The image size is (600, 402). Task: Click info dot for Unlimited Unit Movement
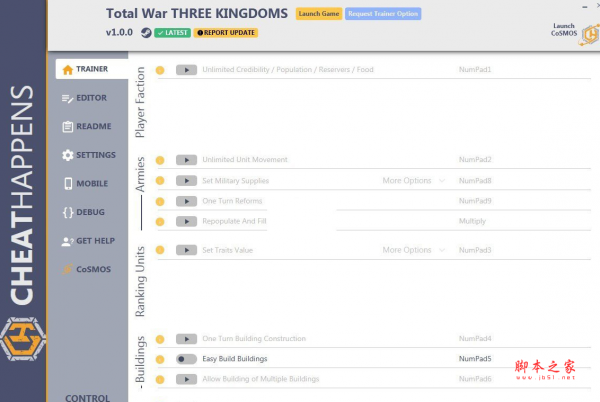tap(160, 160)
